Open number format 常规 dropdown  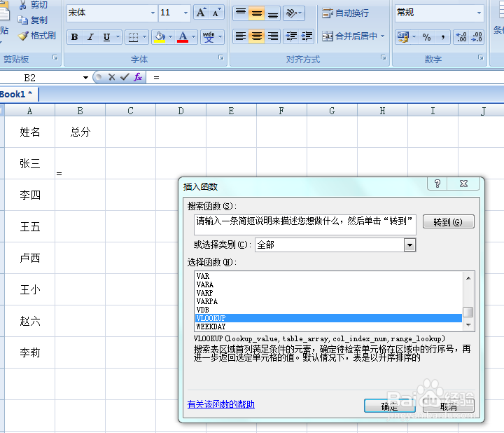479,13
